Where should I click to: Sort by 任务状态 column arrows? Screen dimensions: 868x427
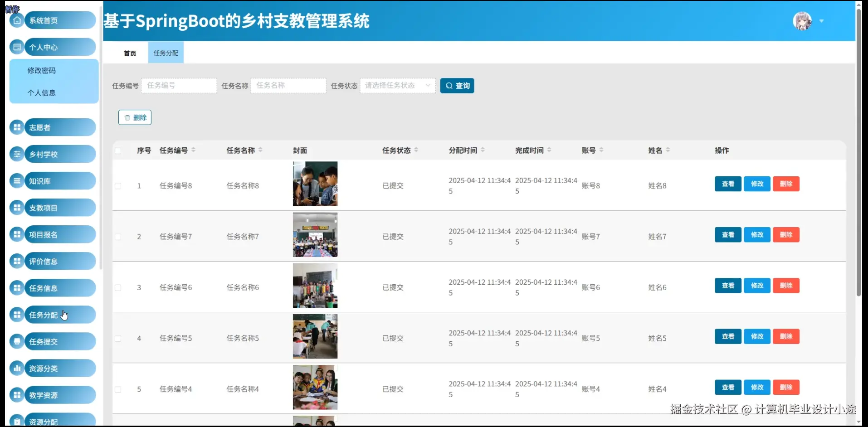click(416, 150)
